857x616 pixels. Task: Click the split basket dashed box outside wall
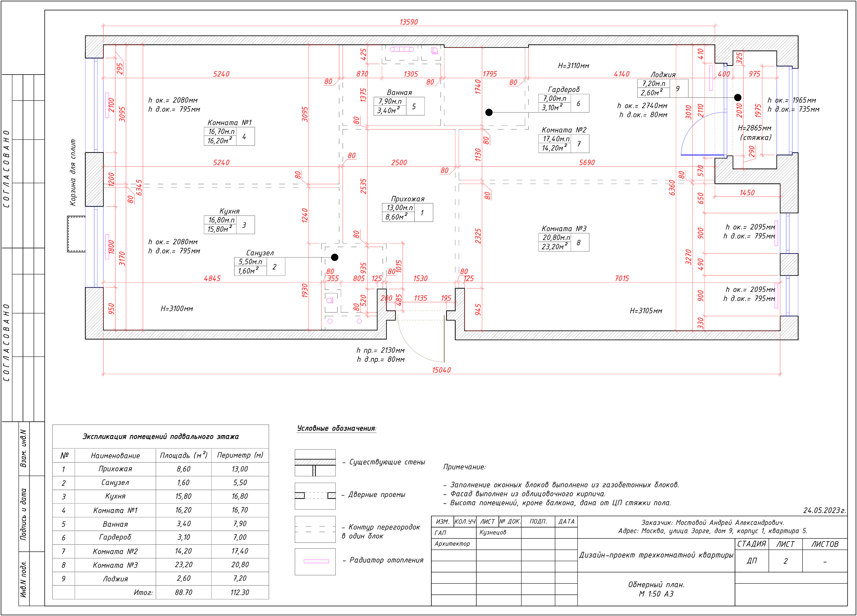pyautogui.click(x=76, y=234)
